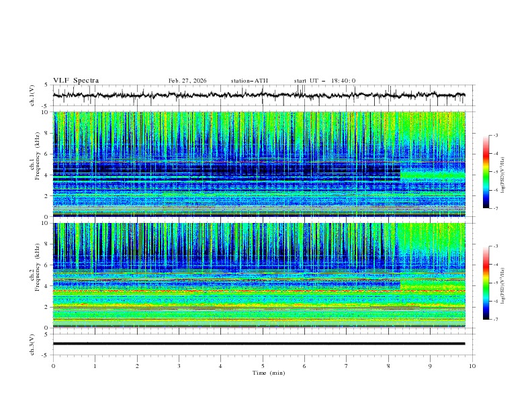Click the "ch.1(V)" axis label
532x411 pixels.
coord(32,95)
